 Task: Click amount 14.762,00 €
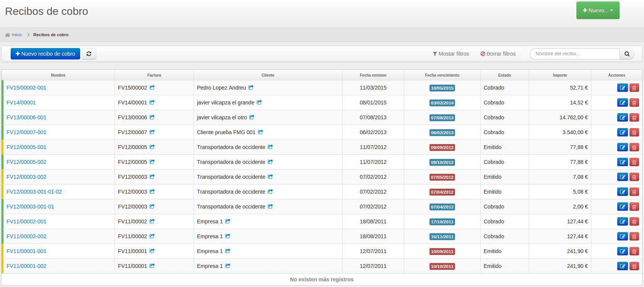pos(574,117)
